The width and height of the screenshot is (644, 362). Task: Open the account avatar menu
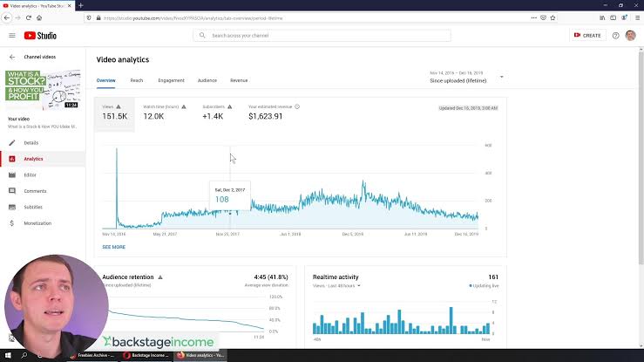coord(630,36)
